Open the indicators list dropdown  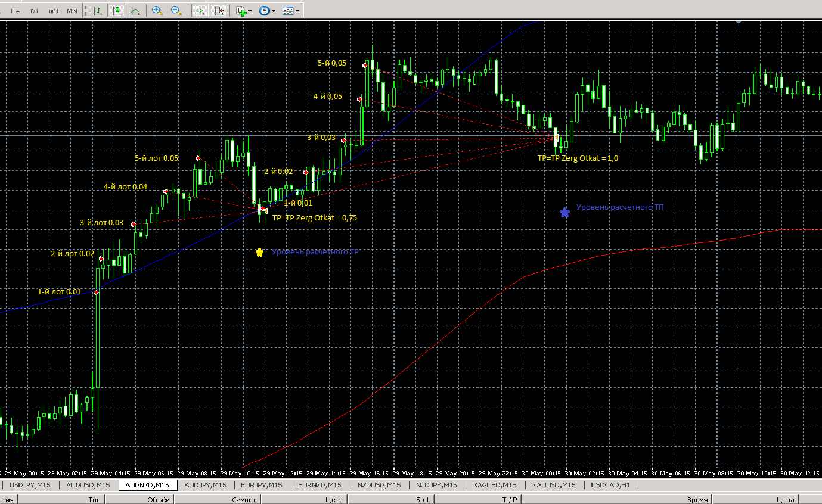pyautogui.click(x=244, y=10)
